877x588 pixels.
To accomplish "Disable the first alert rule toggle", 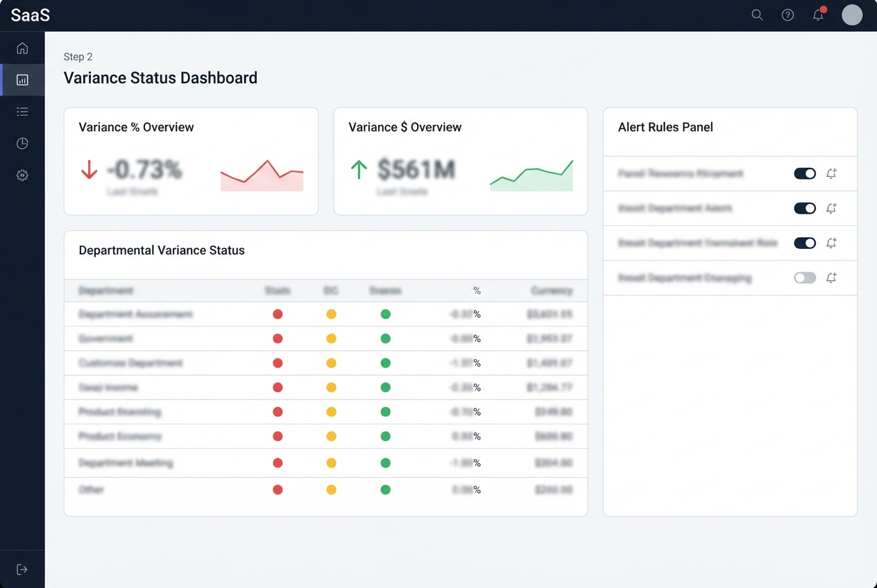I will (x=804, y=173).
